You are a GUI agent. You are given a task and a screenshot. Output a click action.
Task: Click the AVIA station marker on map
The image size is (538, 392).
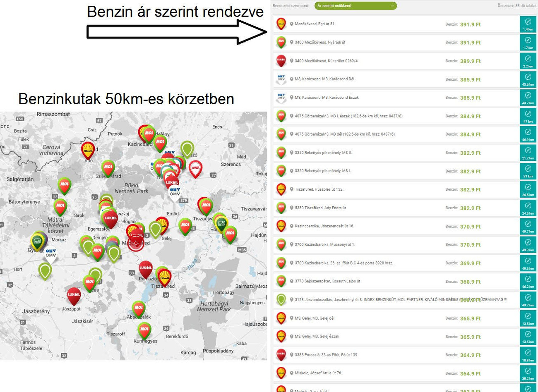(x=195, y=168)
